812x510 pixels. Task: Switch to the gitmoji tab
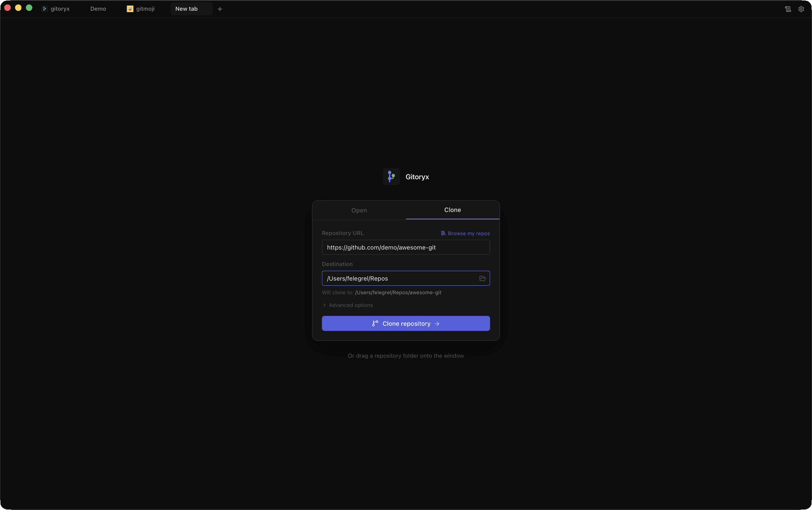(x=141, y=9)
